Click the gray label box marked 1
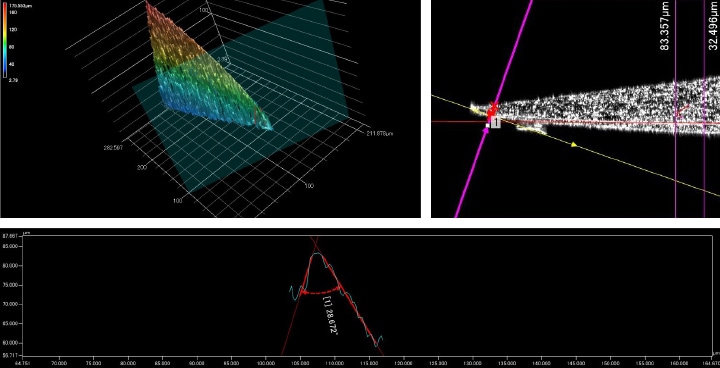The image size is (720, 368). coord(495,122)
